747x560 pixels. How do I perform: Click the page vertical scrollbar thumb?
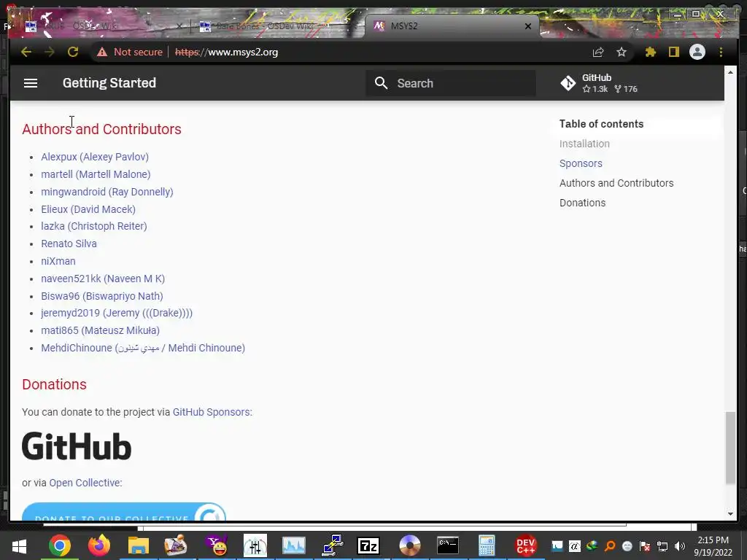[x=730, y=448]
